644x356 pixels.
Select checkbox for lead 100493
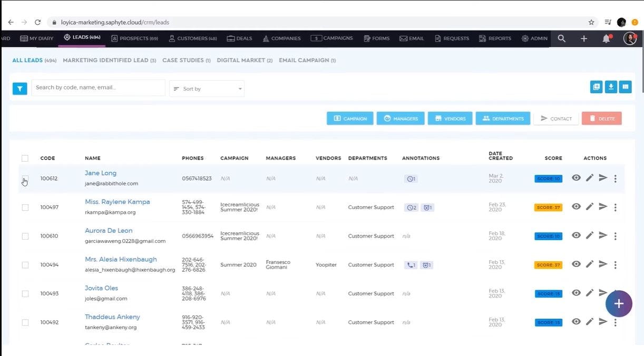25,293
